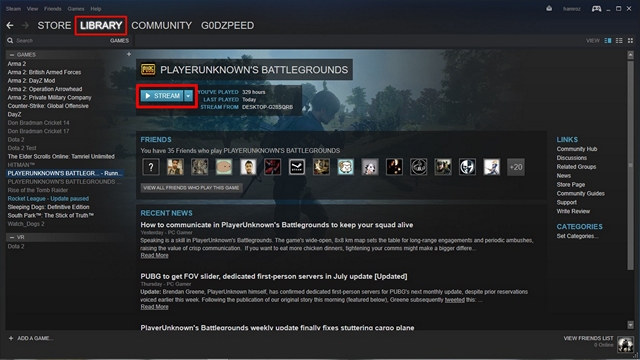Open the Friends menu

53,9
